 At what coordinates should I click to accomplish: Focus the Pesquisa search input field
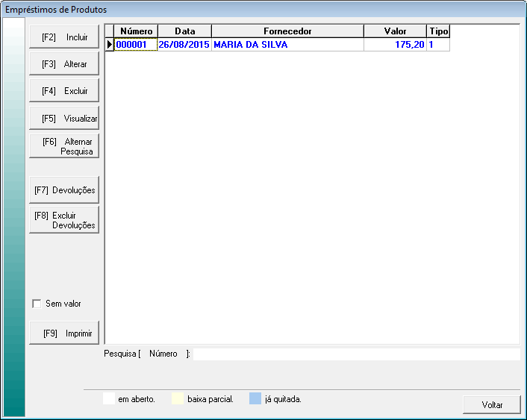click(356, 354)
